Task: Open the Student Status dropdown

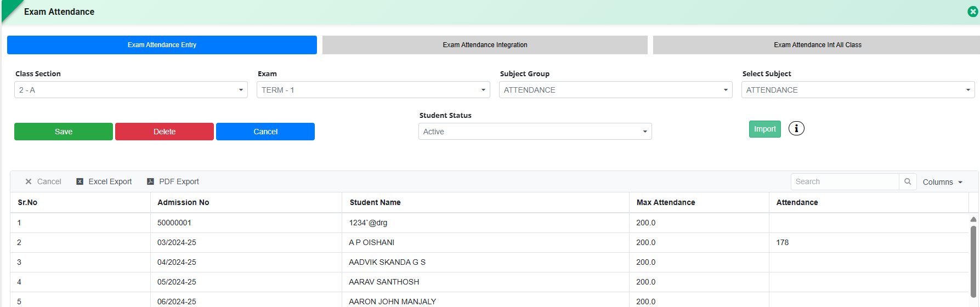Action: [x=535, y=132]
